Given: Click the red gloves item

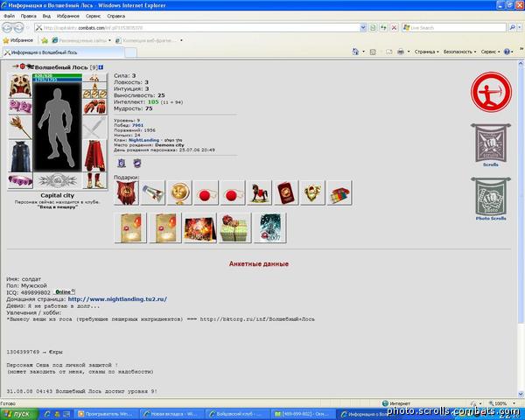Looking at the screenshot, I should [x=94, y=107].
